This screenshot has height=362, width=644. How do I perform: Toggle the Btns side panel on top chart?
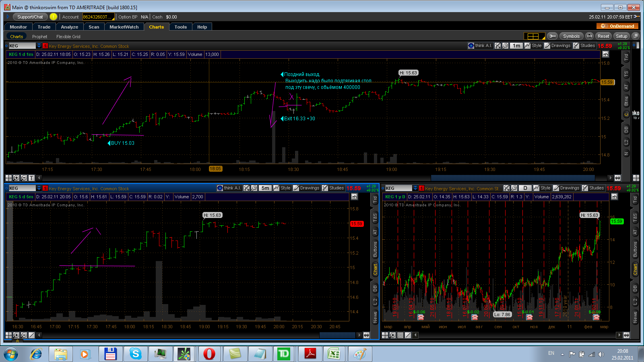pos(626,102)
